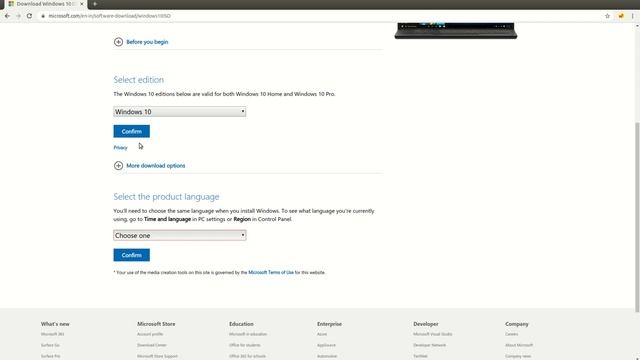Image resolution: width=640 pixels, height=360 pixels.
Task: Open Account profile footer link
Action: pos(150,334)
